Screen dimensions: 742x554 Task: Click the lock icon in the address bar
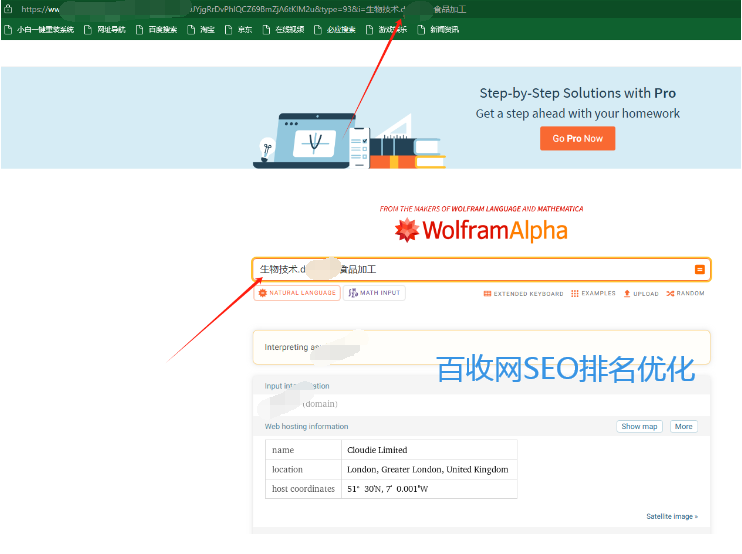(8, 9)
